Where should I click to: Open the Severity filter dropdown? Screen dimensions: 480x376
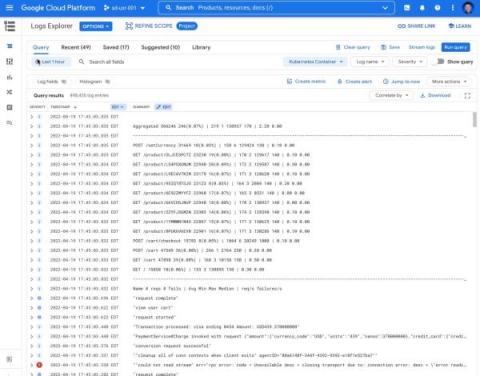pyautogui.click(x=410, y=62)
